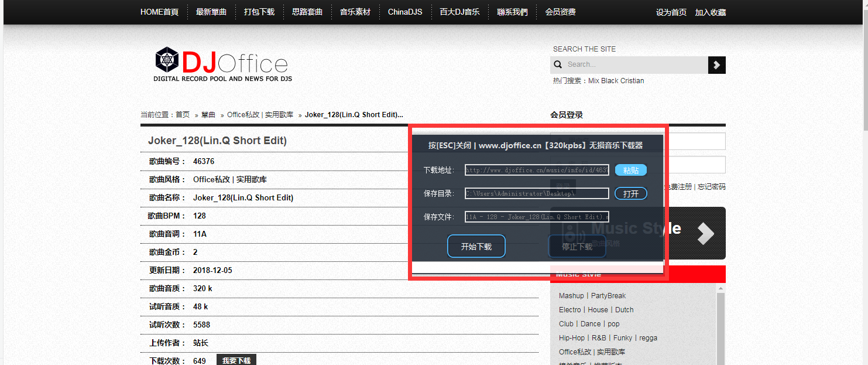868x365 pixels.
Task: Click the 试听次数 value 5588
Action: [x=201, y=325]
